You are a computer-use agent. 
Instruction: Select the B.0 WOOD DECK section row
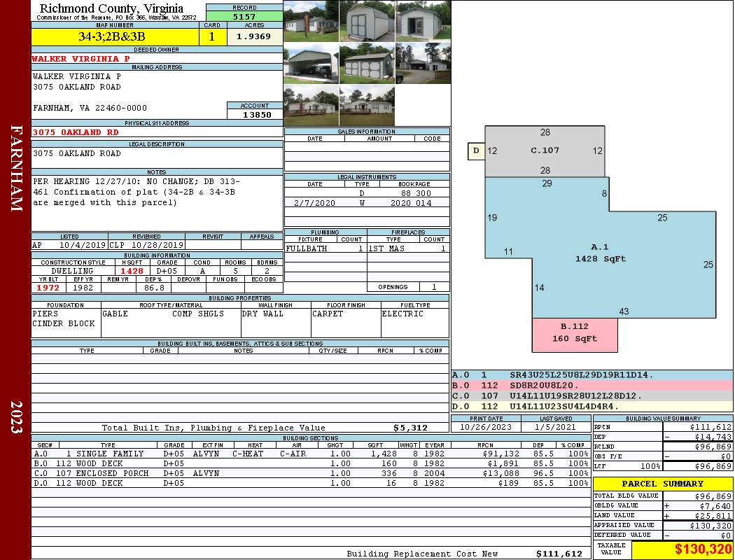point(311,463)
